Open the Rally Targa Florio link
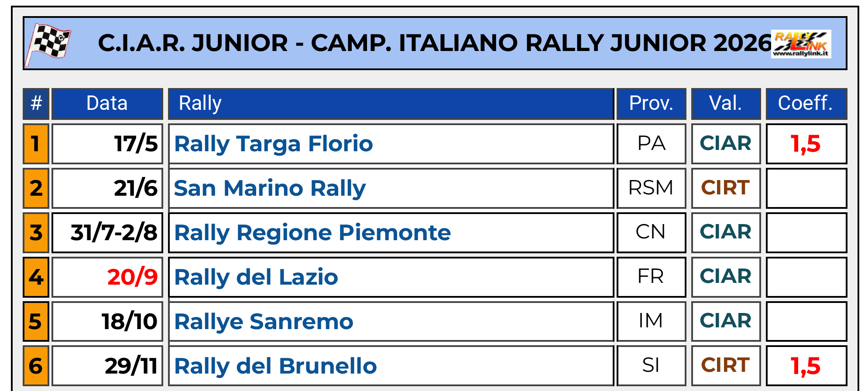Image resolution: width=868 pixels, height=391 pixels. tap(274, 144)
